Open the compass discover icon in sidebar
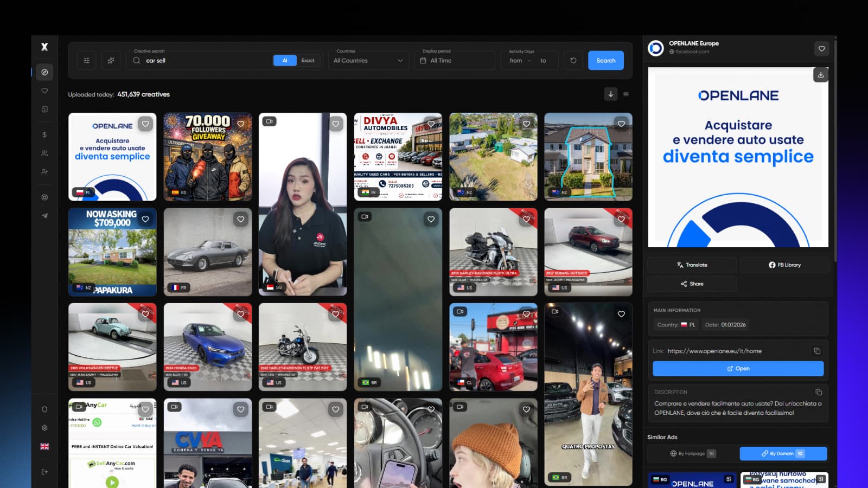868x488 pixels. (44, 72)
